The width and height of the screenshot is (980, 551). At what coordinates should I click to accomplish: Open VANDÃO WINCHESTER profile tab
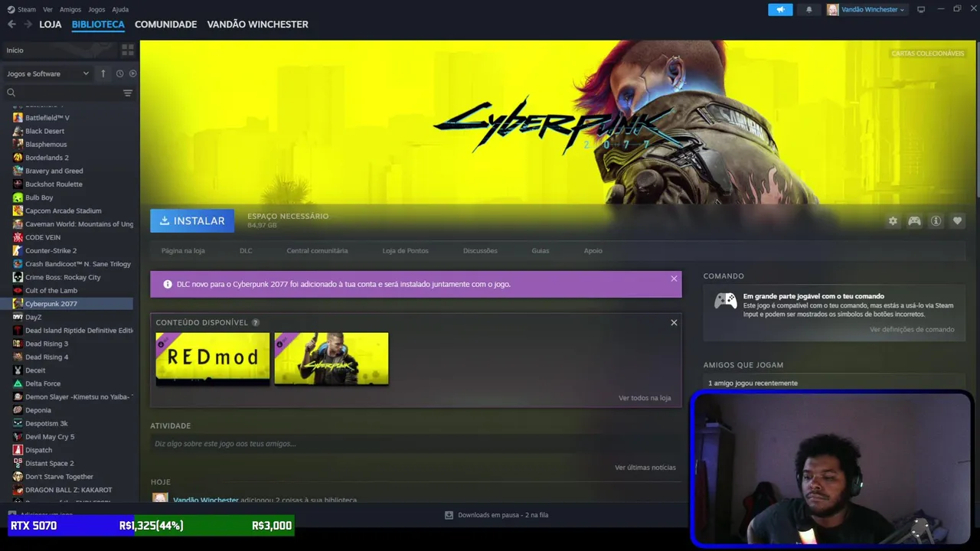(258, 24)
